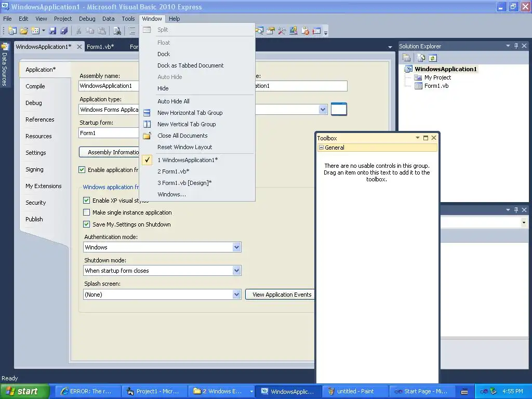Switch to the Form1.vb* document tab
Viewport: 532px width, 399px height.
[x=100, y=47]
